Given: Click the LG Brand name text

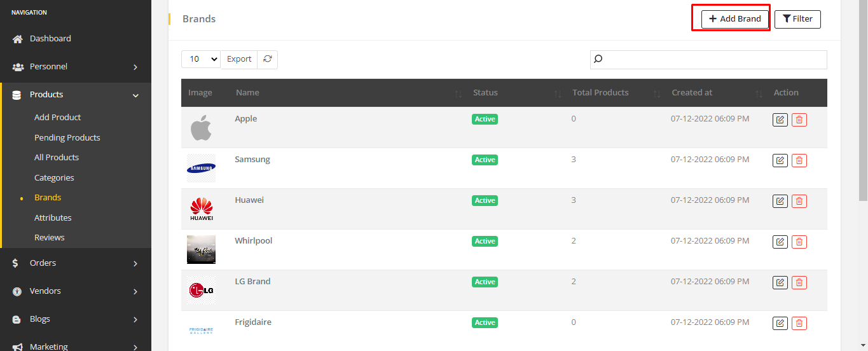Looking at the screenshot, I should pos(252,282).
